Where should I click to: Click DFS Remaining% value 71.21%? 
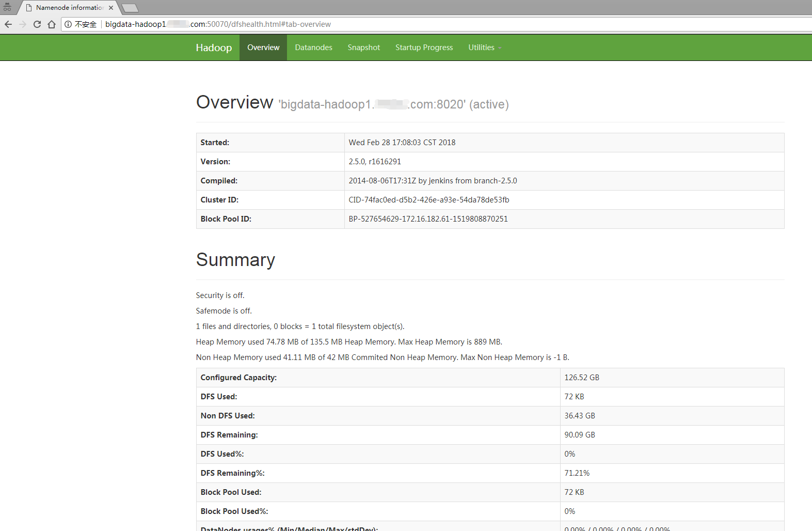577,473
